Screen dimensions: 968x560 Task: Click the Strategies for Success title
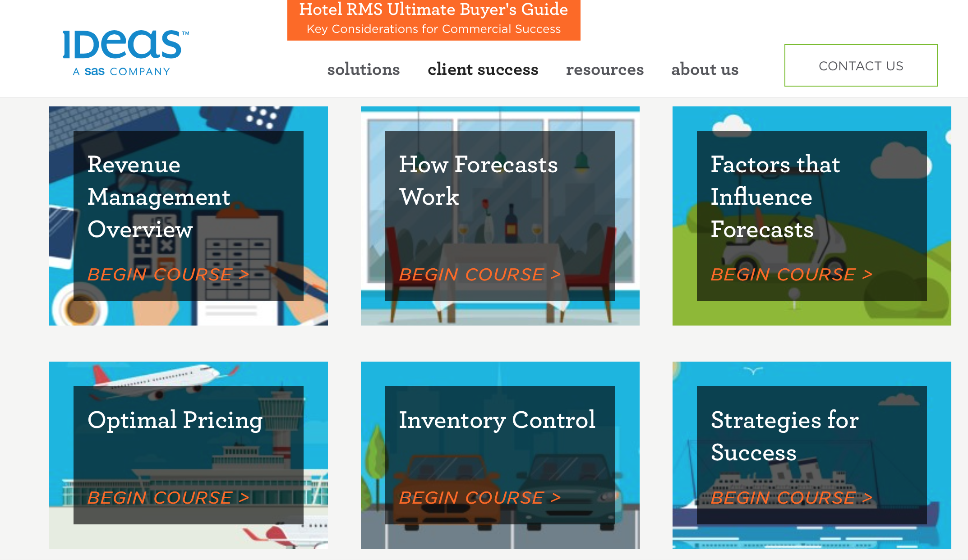[785, 436]
